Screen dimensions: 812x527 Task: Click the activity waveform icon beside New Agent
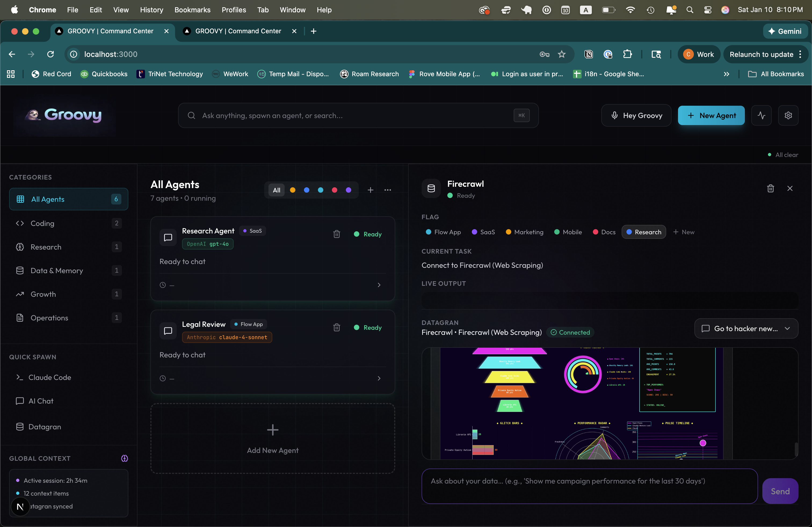pos(761,115)
